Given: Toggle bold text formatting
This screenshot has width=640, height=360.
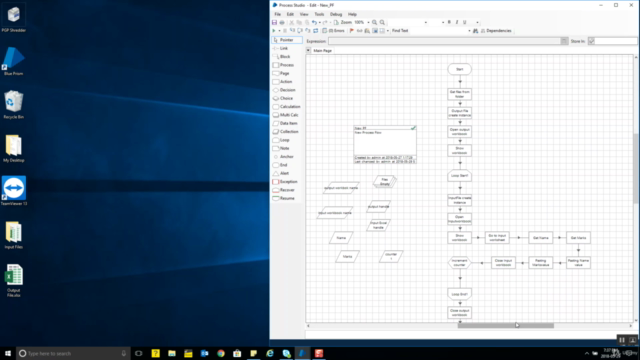Looking at the screenshot, I should pyautogui.click(x=449, y=22).
